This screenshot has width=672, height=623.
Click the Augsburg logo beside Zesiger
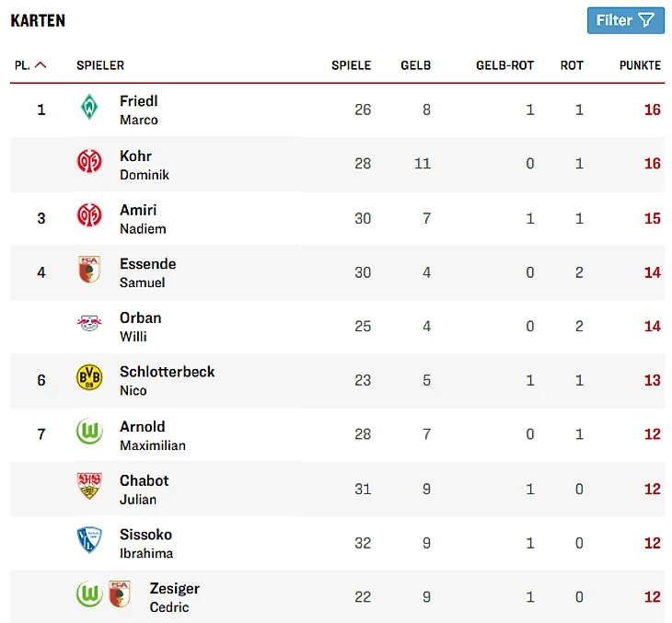pyautogui.click(x=120, y=595)
